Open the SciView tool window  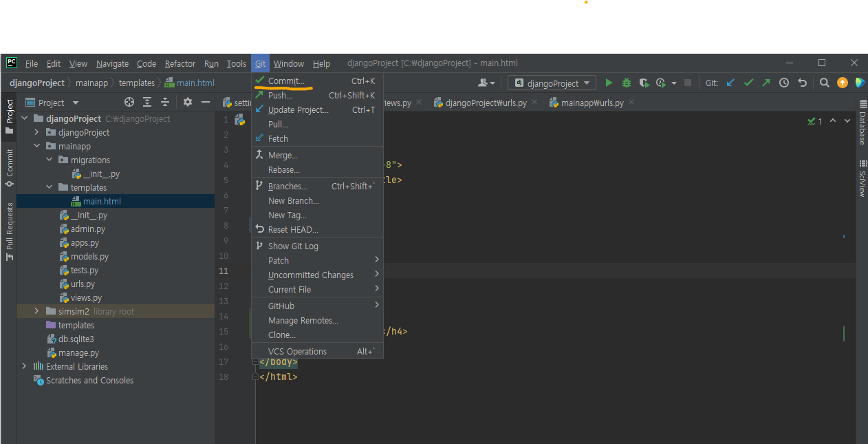pyautogui.click(x=862, y=179)
